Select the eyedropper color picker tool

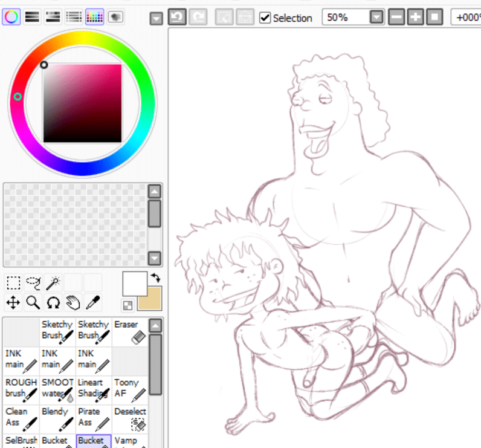click(93, 302)
